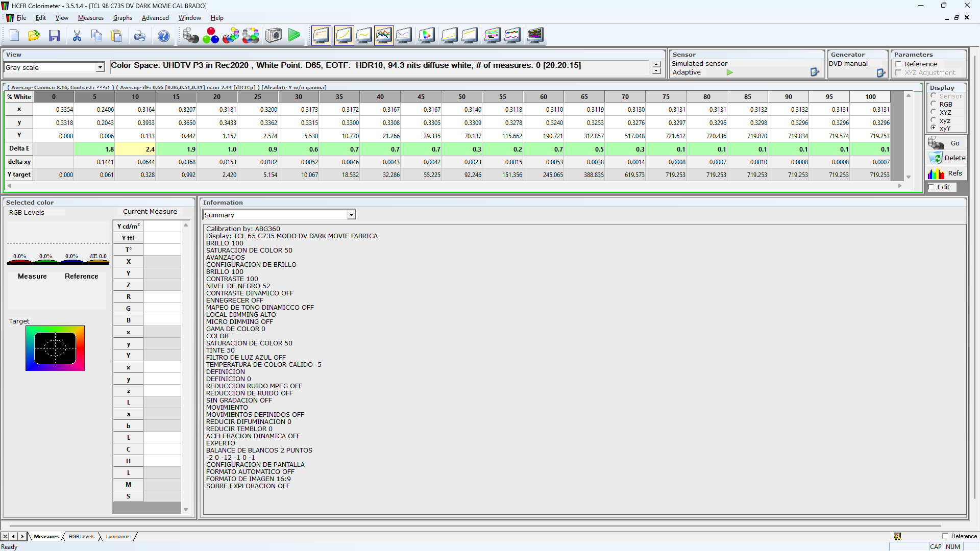
Task: Switch to the Luminance tab
Action: pos(117,537)
